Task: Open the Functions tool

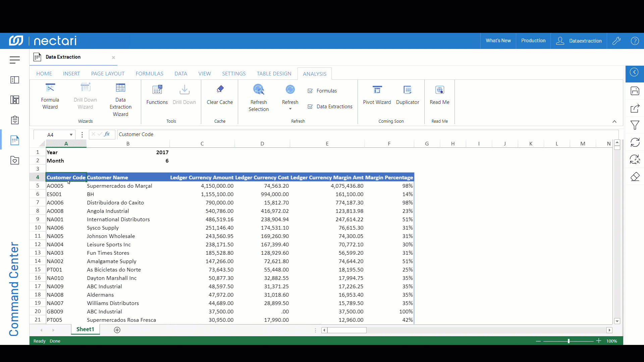Action: [157, 95]
